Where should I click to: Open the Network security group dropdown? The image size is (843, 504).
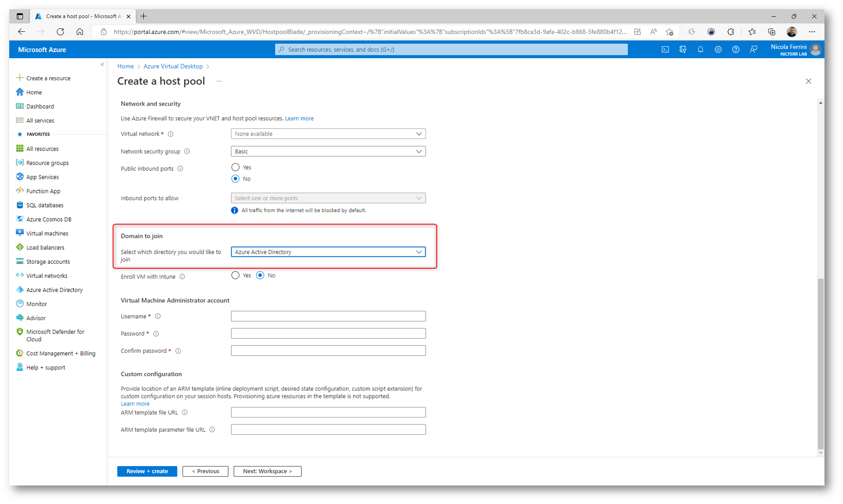tap(328, 152)
